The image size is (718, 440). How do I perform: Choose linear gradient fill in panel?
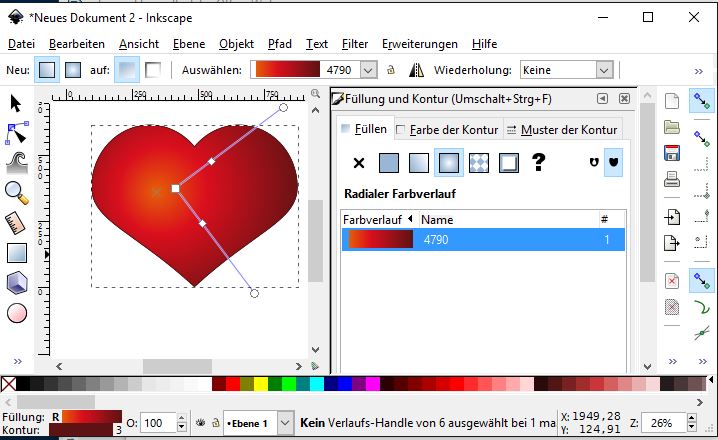click(419, 163)
